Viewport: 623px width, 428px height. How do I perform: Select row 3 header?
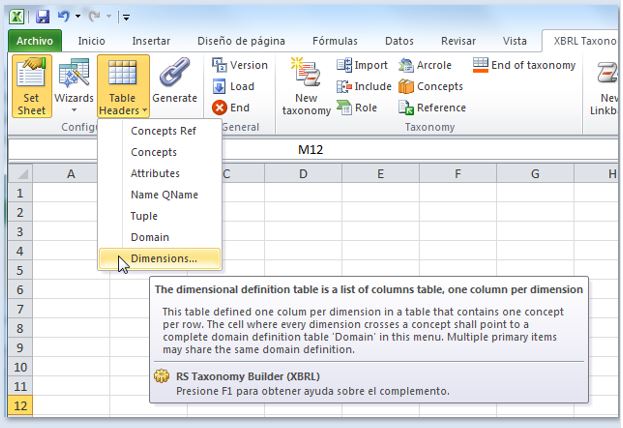coord(20,232)
